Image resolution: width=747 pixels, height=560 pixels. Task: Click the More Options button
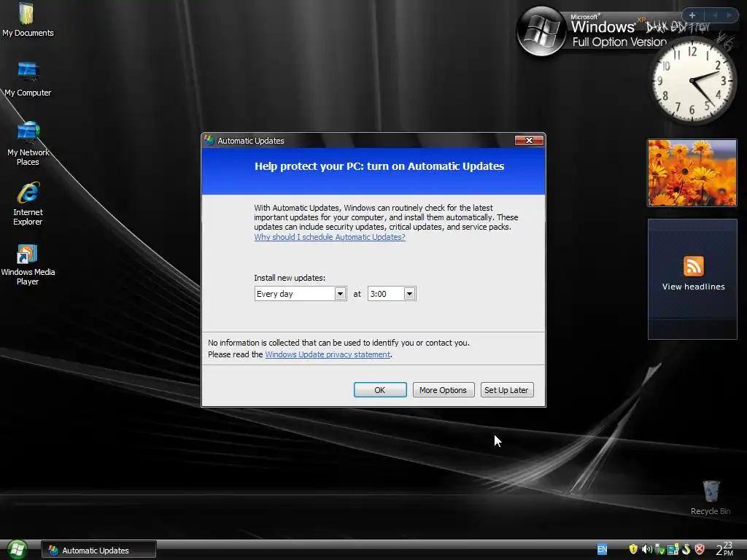click(443, 390)
